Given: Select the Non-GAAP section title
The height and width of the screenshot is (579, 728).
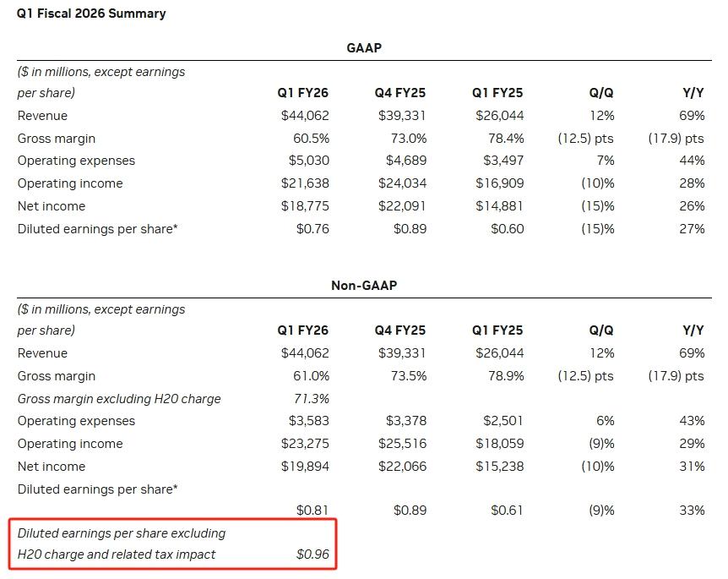Looking at the screenshot, I should pyautogui.click(x=364, y=286).
